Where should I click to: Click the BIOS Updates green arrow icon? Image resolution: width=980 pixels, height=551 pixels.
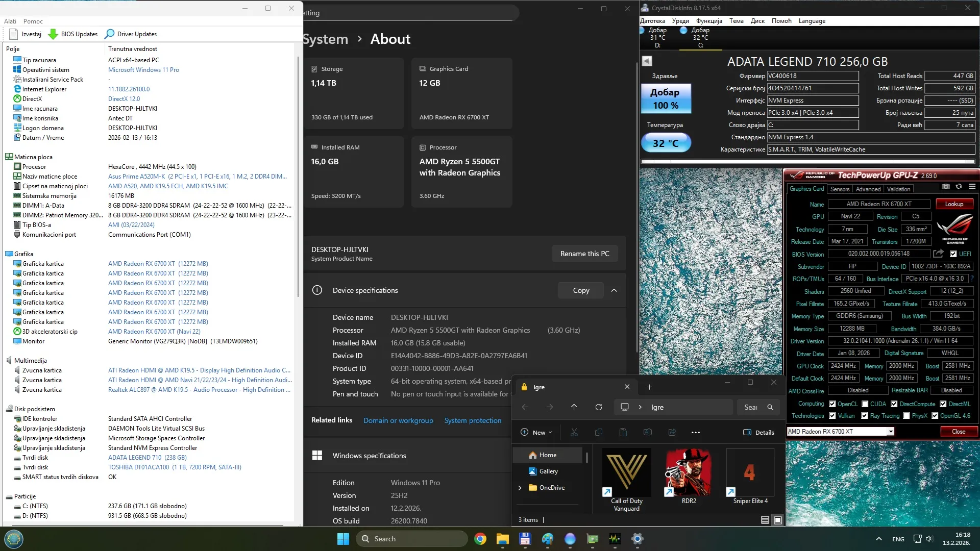point(53,34)
